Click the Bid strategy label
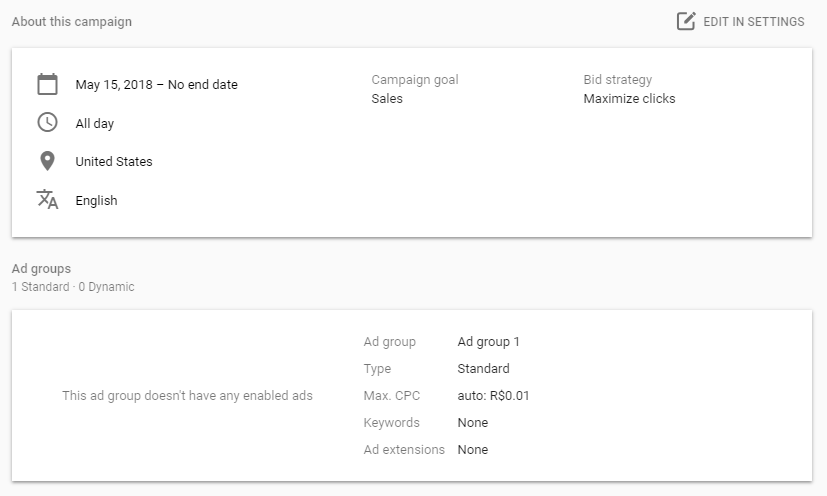 (x=617, y=79)
